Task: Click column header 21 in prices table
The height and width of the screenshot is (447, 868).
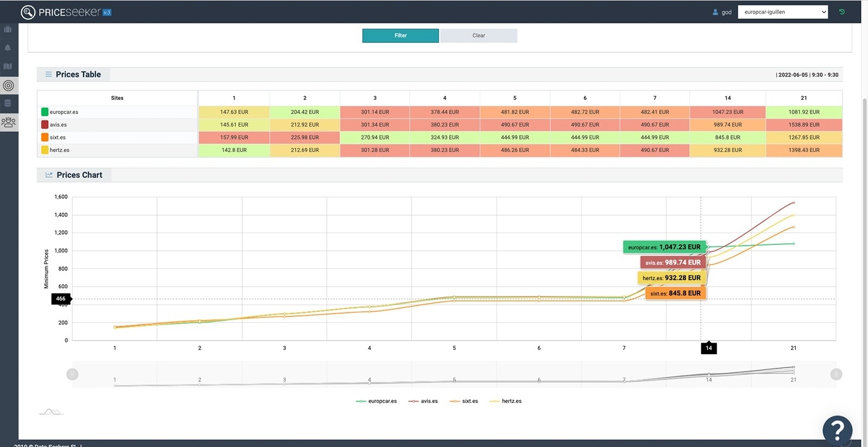Action: coord(804,98)
